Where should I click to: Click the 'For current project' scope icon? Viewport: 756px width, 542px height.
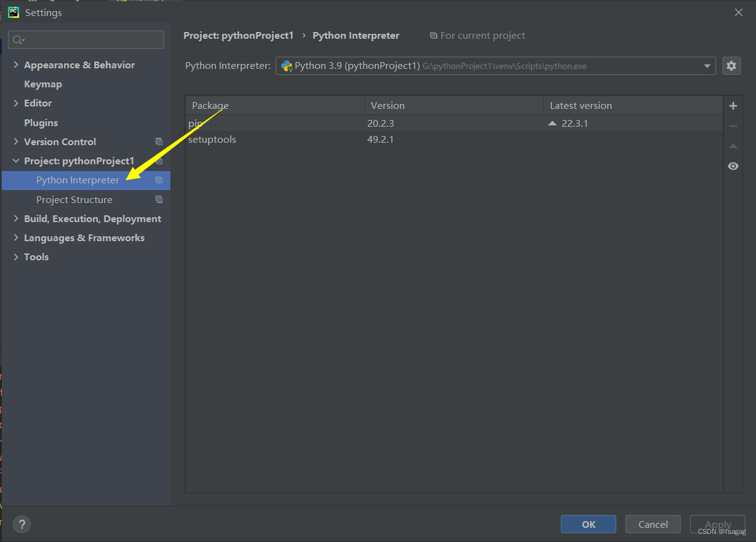click(435, 35)
